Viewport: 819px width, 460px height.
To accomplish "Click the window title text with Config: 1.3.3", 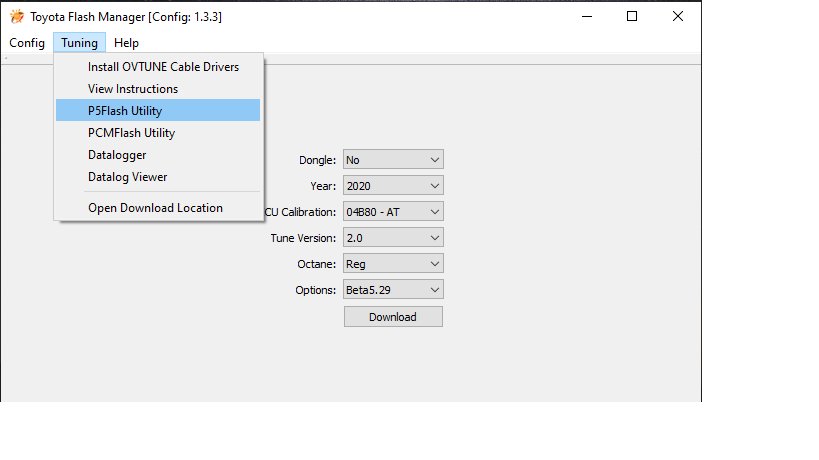I will coord(126,17).
